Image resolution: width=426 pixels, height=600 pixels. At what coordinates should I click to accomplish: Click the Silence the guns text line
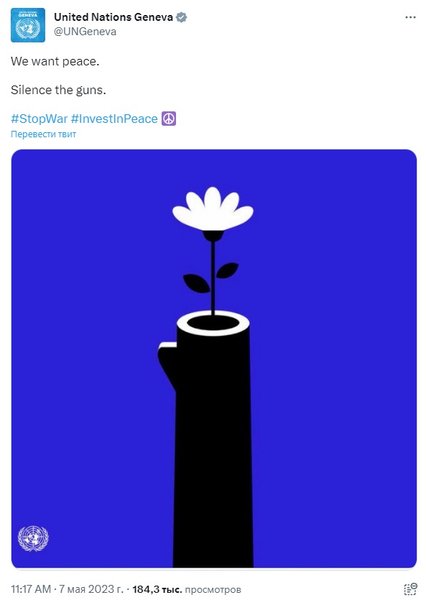pos(58,90)
